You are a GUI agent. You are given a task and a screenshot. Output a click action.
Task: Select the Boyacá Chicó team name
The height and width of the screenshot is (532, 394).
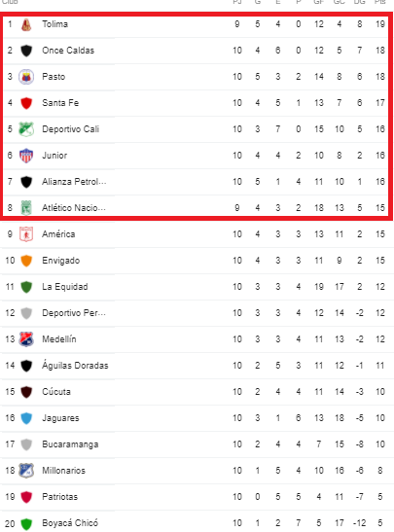70,523
